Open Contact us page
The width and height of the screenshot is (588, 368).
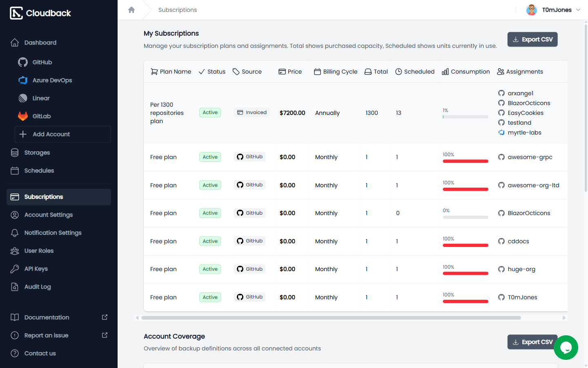click(40, 353)
